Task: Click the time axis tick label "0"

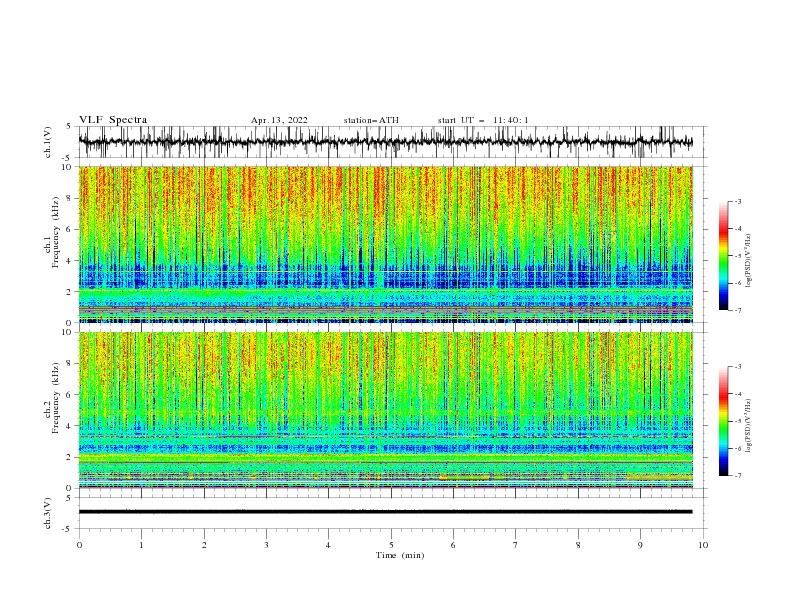Action: point(79,545)
